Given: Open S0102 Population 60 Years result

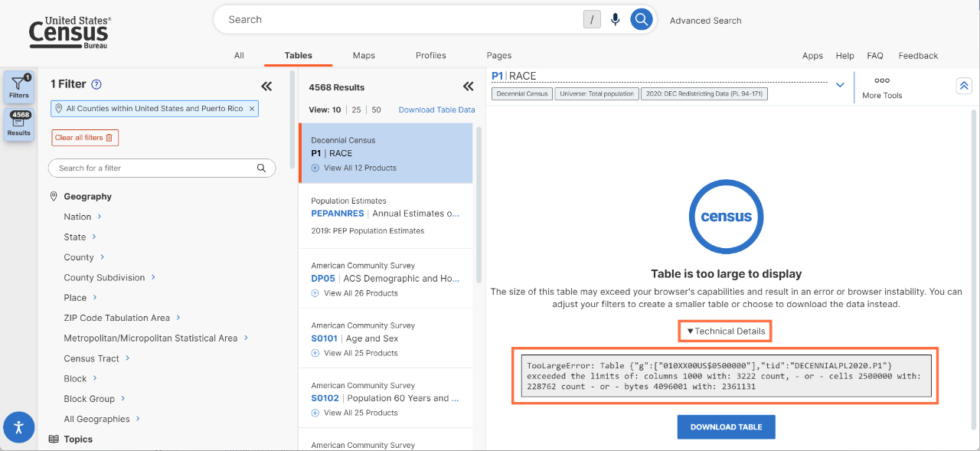Looking at the screenshot, I should pyautogui.click(x=386, y=397).
